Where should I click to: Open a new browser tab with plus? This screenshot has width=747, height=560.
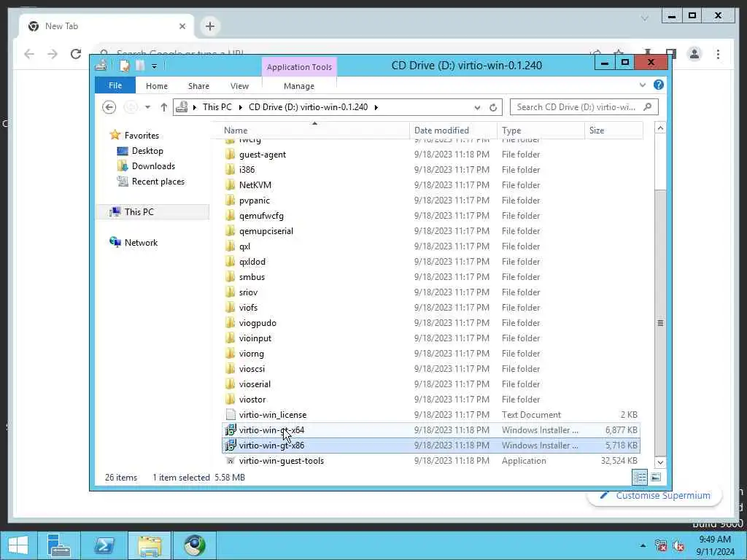(210, 26)
